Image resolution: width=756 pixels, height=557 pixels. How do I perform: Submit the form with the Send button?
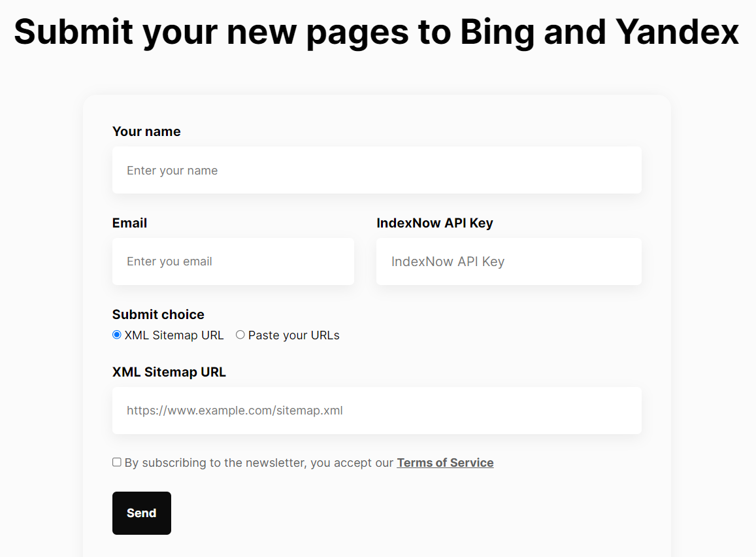141,513
